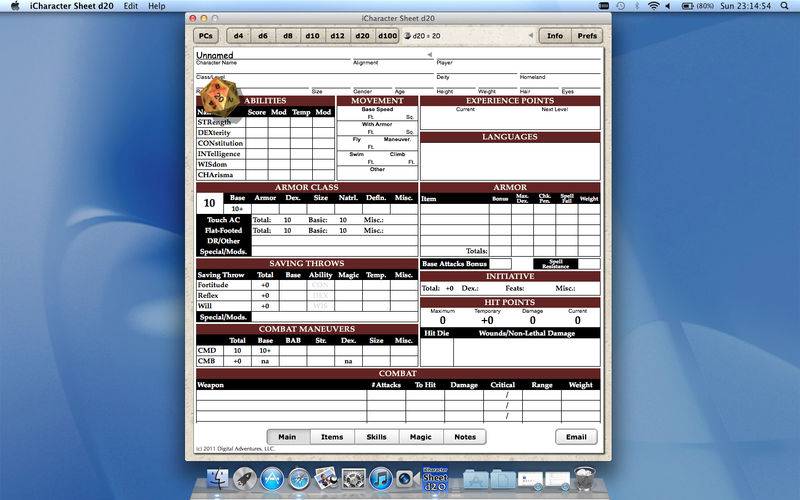Viewport: 800px width, 500px height.
Task: Click the Deity field
Action: pyautogui.click(x=477, y=69)
